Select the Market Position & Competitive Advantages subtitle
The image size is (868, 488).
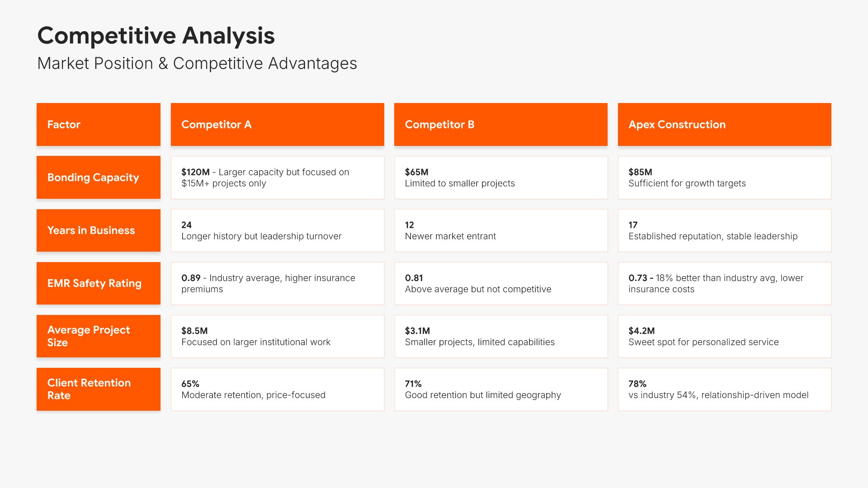[x=197, y=64]
